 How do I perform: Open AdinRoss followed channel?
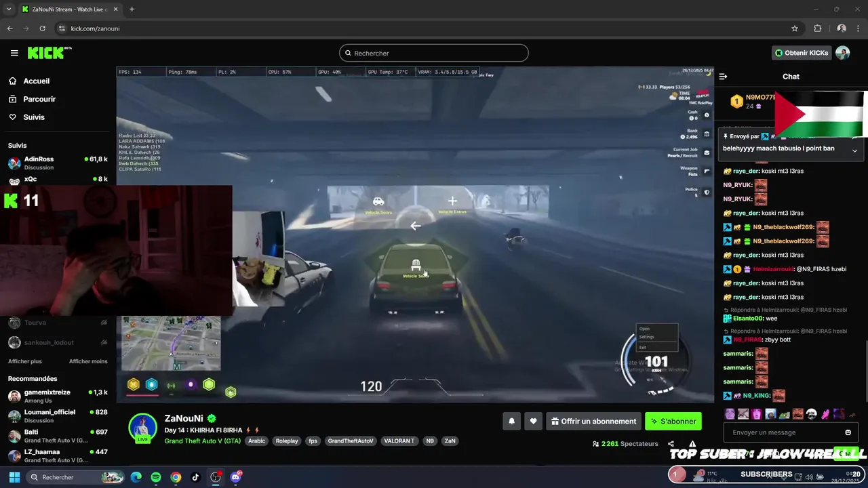point(58,163)
